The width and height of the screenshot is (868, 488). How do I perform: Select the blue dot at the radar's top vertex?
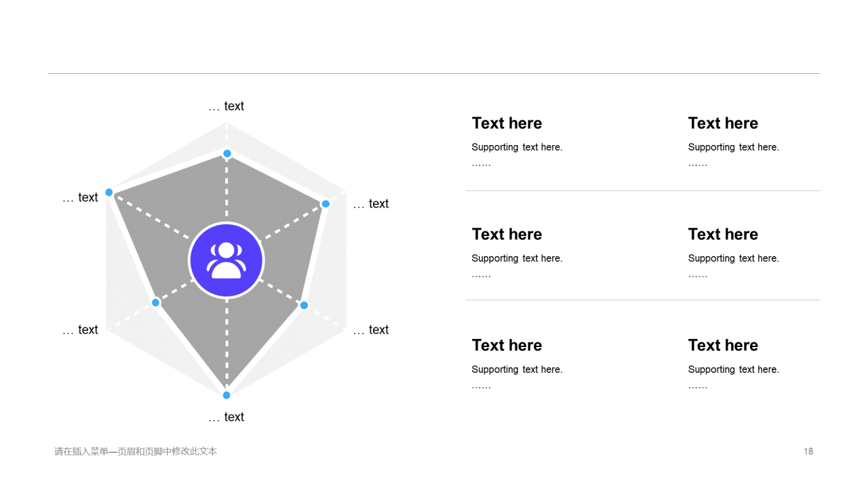[x=227, y=153]
